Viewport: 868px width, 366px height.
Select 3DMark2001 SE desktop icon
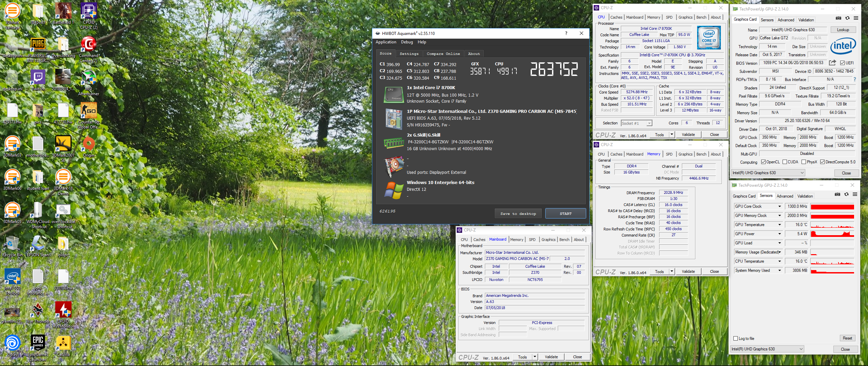point(63,149)
